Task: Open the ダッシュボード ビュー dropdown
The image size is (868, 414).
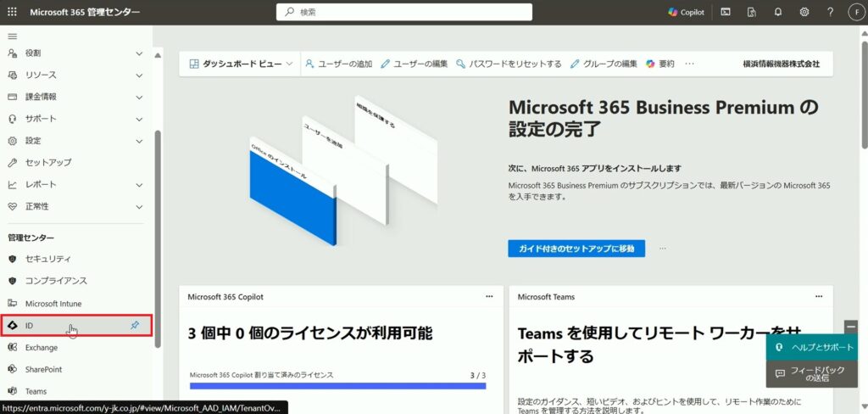Action: pyautogui.click(x=241, y=64)
